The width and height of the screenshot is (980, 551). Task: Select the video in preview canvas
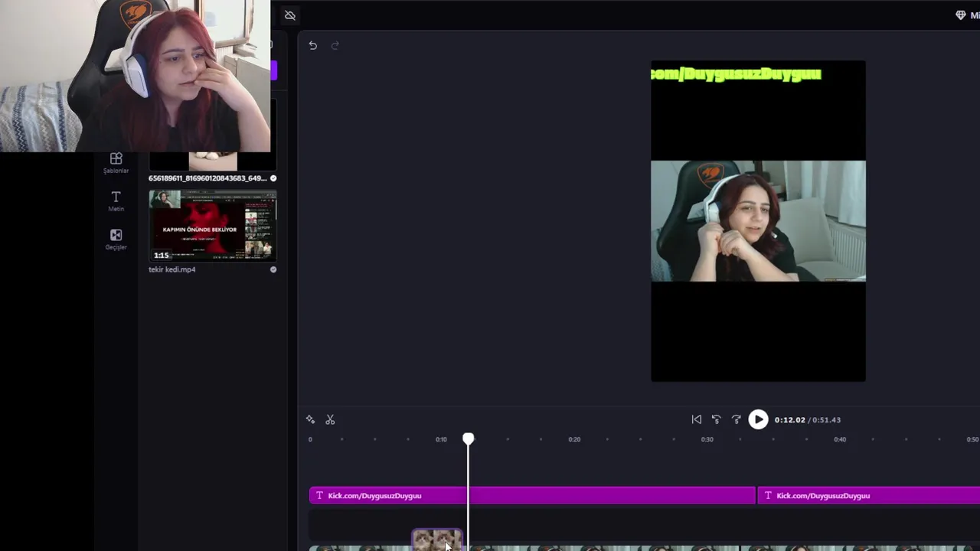tap(758, 221)
